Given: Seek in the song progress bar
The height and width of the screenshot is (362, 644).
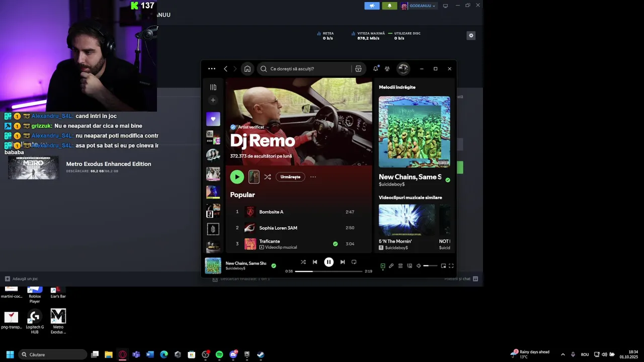Looking at the screenshot, I should 329,271.
